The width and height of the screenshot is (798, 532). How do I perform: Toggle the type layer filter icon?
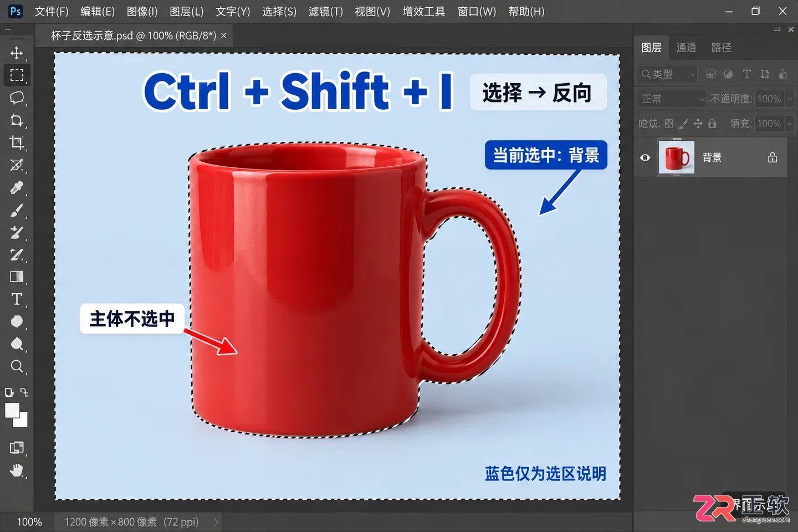pyautogui.click(x=746, y=74)
